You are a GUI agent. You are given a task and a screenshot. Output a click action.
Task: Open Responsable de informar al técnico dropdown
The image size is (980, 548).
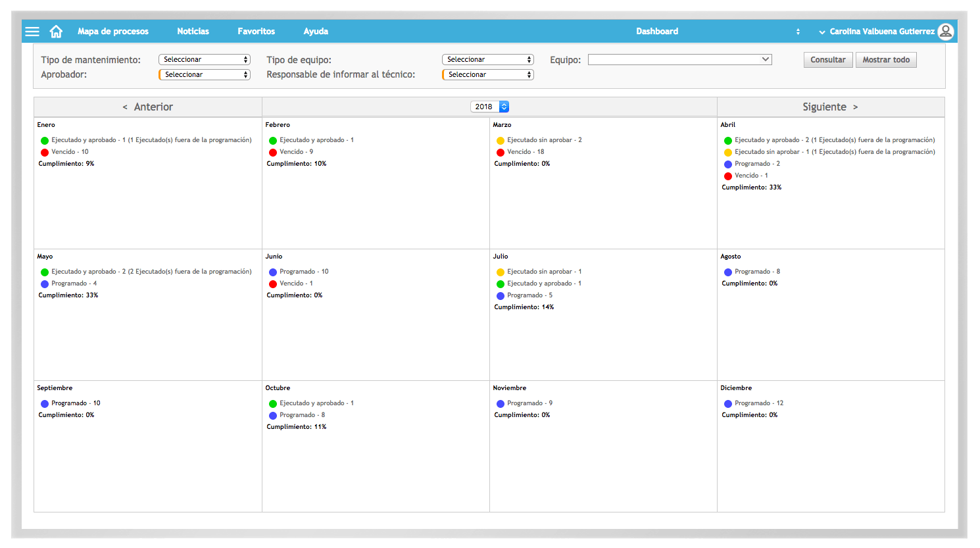[x=488, y=74]
